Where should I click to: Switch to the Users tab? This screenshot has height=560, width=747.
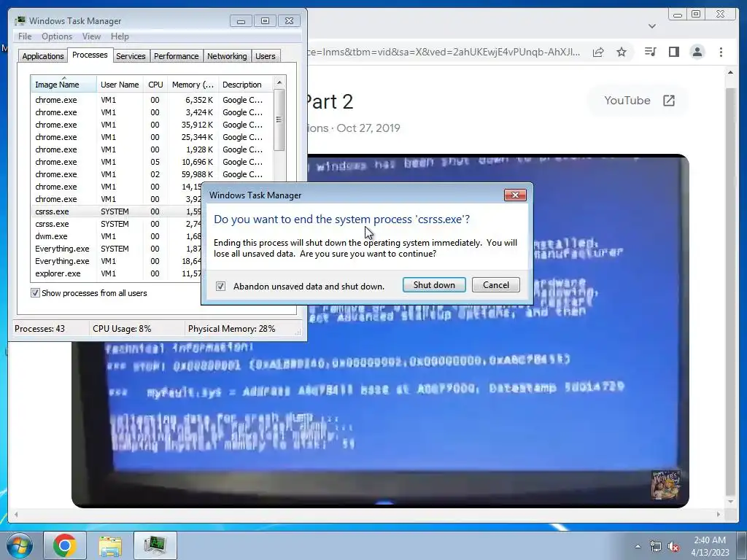click(x=266, y=56)
